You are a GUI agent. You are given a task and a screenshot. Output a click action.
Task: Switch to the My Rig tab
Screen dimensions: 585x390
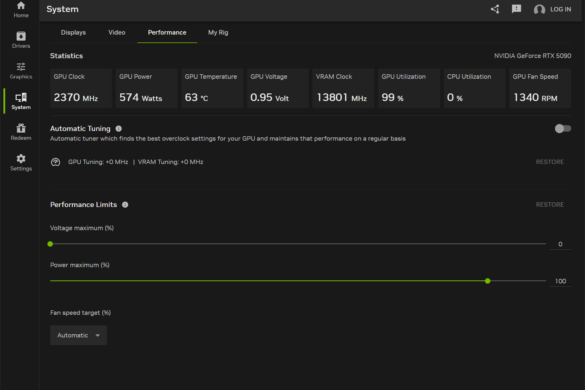pos(218,32)
